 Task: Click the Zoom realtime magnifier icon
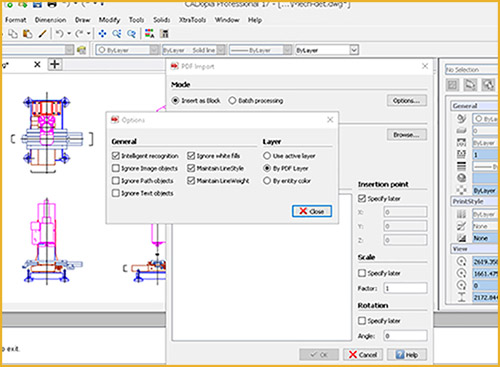[x=117, y=34]
